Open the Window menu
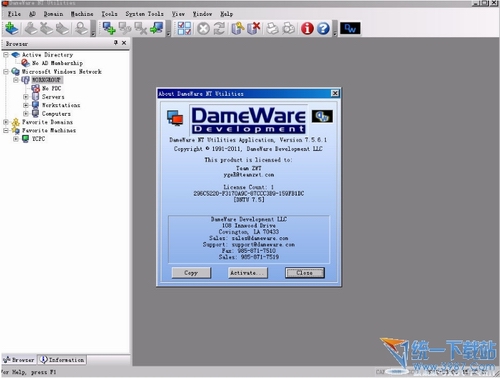This screenshot has width=500, height=378. pos(202,14)
